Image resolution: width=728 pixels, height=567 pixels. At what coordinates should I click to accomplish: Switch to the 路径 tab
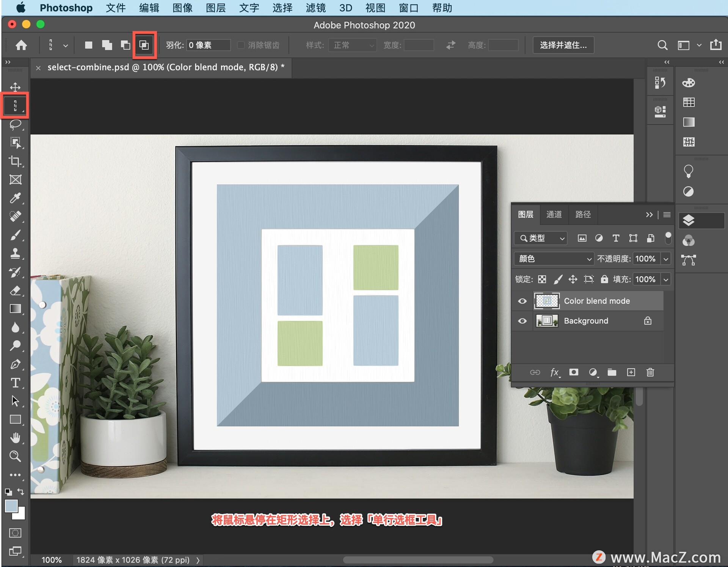(x=583, y=214)
